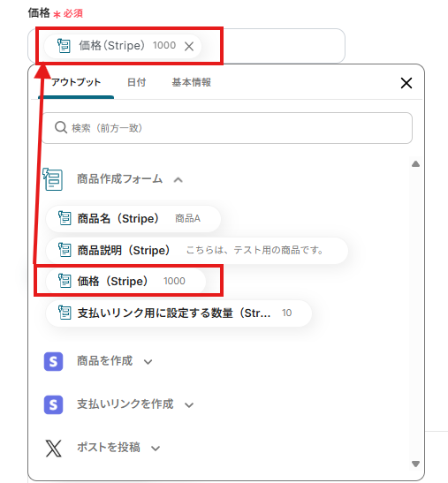
Task: Click the scrollbar down arrow in the output list
Action: 415,464
